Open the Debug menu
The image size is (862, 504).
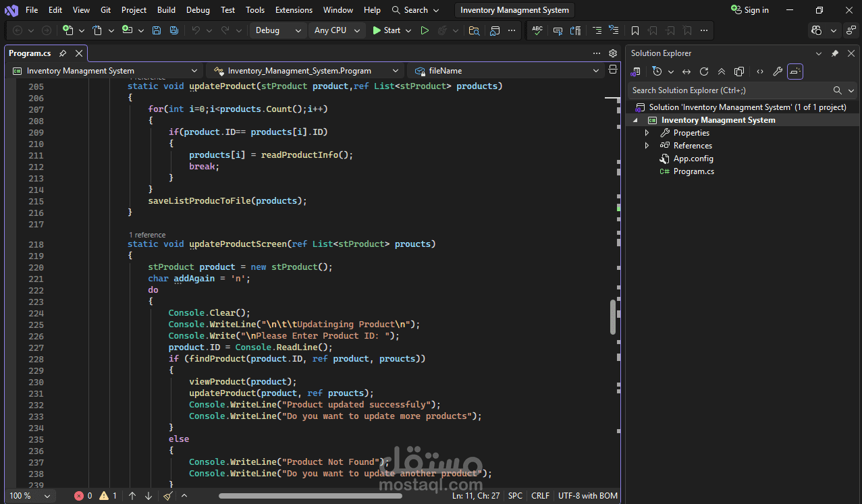tap(198, 10)
